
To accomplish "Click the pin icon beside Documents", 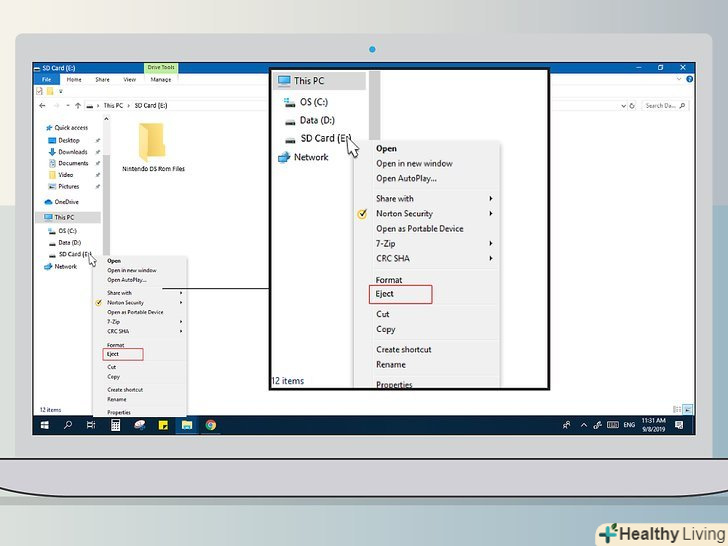I will [x=98, y=163].
